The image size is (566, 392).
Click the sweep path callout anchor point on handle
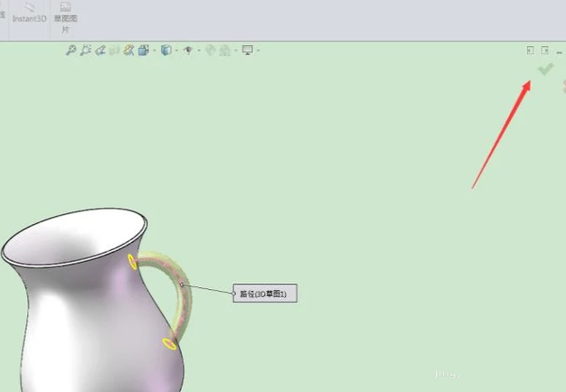pyautogui.click(x=182, y=285)
